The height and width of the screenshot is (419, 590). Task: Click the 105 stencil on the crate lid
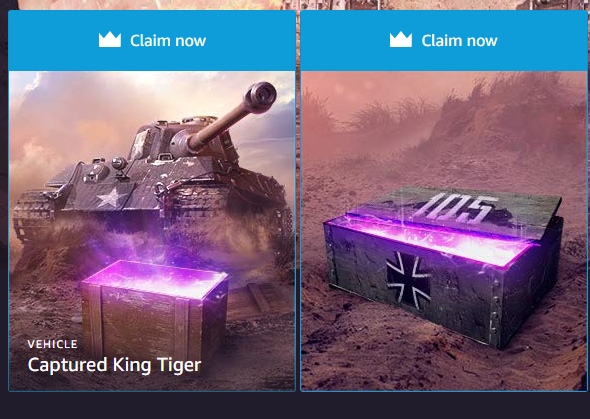[455, 208]
